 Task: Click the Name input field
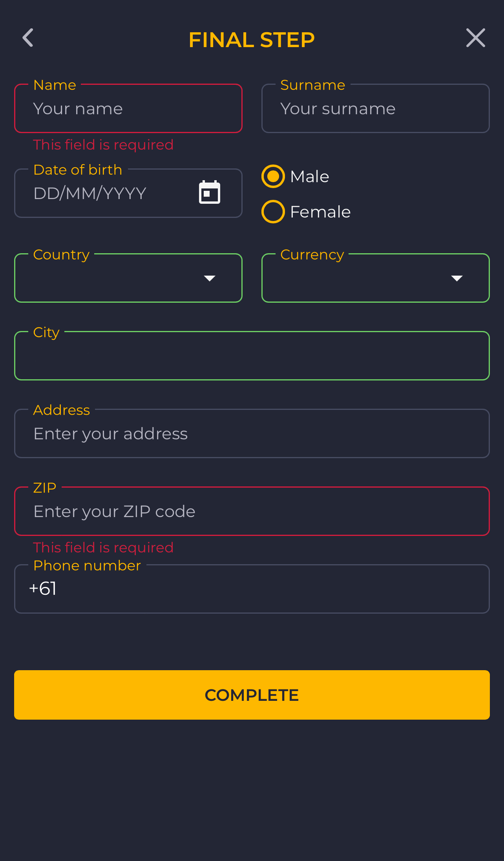(x=128, y=108)
